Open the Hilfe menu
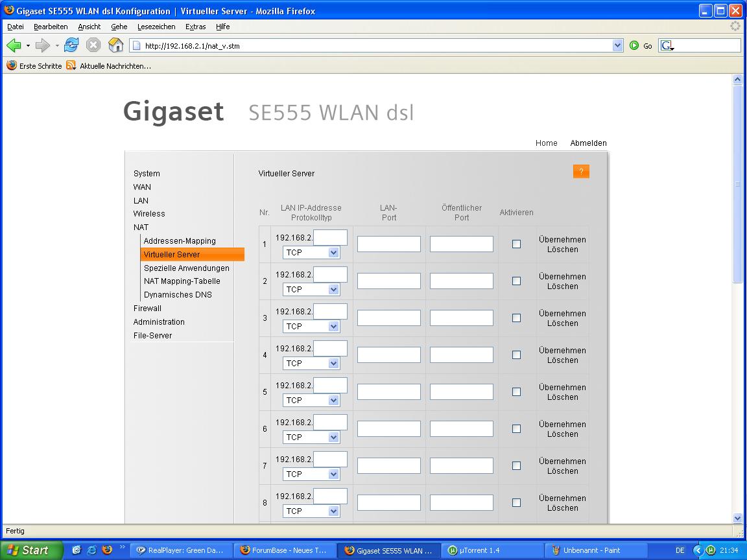This screenshot has width=747, height=560. click(x=222, y=27)
